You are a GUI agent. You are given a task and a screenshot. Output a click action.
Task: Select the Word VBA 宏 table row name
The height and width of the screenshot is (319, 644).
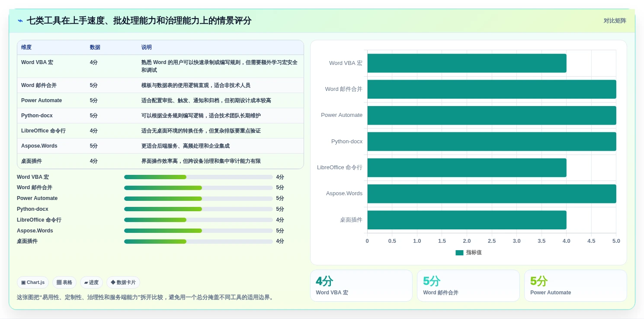click(x=37, y=62)
